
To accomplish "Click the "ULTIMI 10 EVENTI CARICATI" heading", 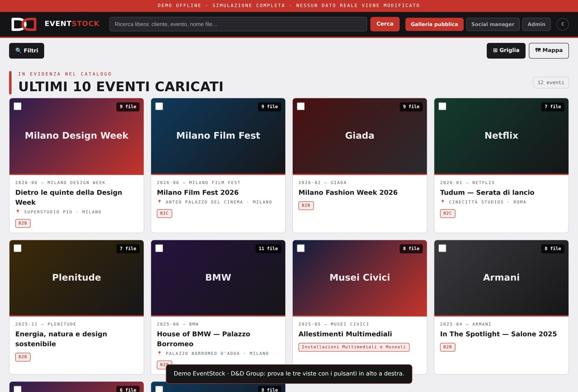I will (x=121, y=87).
